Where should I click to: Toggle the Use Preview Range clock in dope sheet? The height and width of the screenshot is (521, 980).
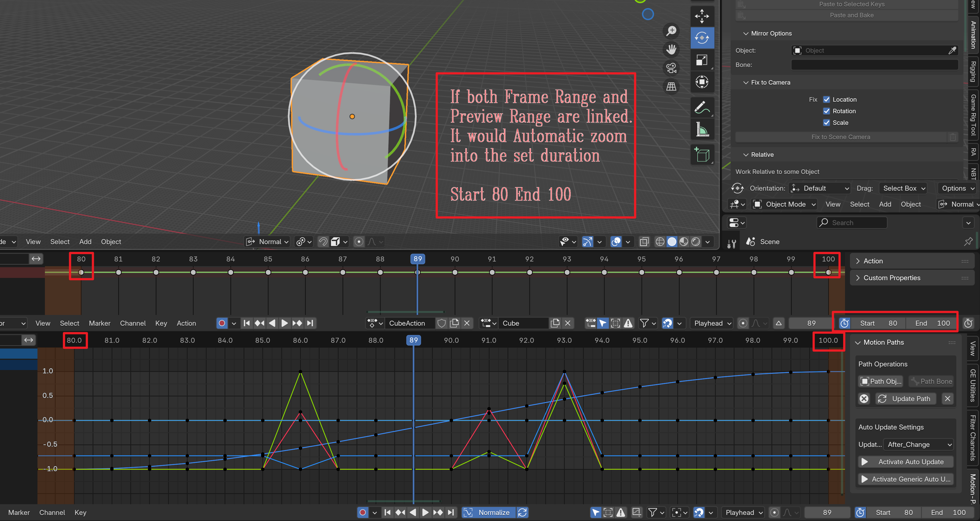pyautogui.click(x=844, y=323)
